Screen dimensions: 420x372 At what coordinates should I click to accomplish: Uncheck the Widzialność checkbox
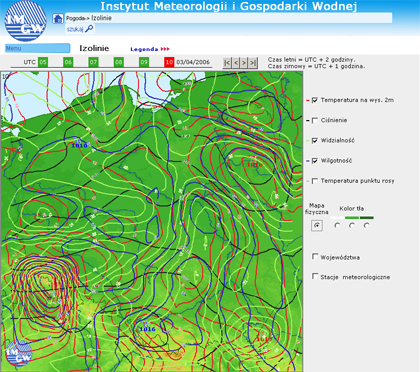tap(314, 140)
